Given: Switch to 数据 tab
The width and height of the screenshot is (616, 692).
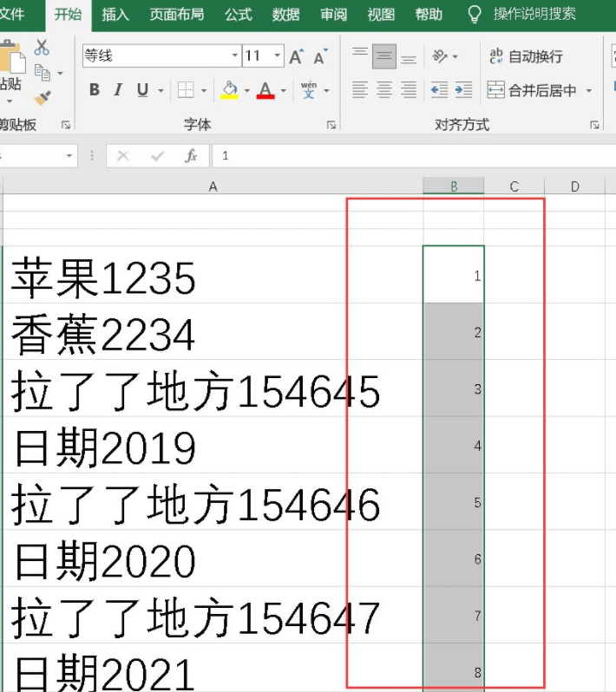Looking at the screenshot, I should [x=286, y=15].
